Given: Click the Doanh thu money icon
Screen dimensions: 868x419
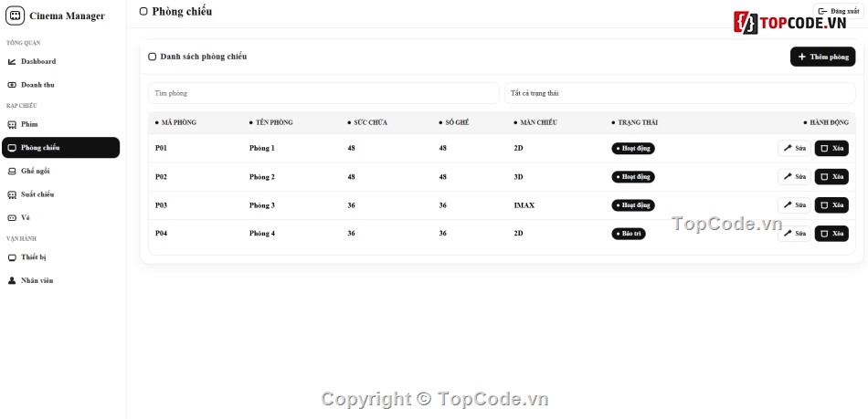Looking at the screenshot, I should [12, 85].
